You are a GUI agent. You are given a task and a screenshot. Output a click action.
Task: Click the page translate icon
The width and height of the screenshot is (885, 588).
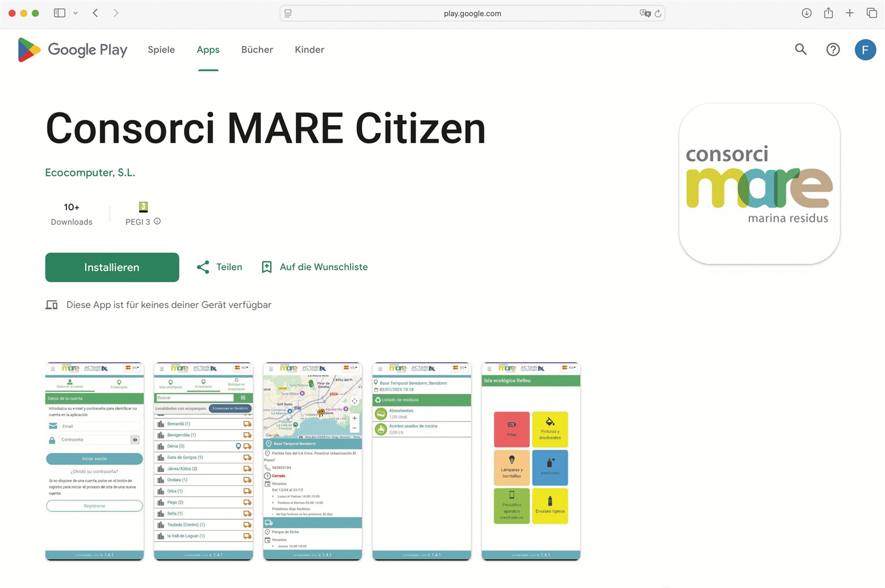pyautogui.click(x=645, y=13)
